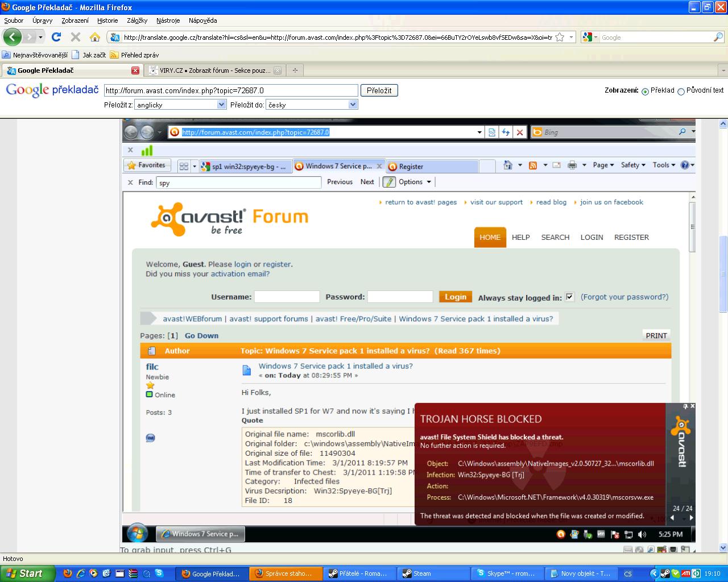The image size is (728, 582).
Task: Click the Firefox stop loading icon
Action: coord(75,37)
